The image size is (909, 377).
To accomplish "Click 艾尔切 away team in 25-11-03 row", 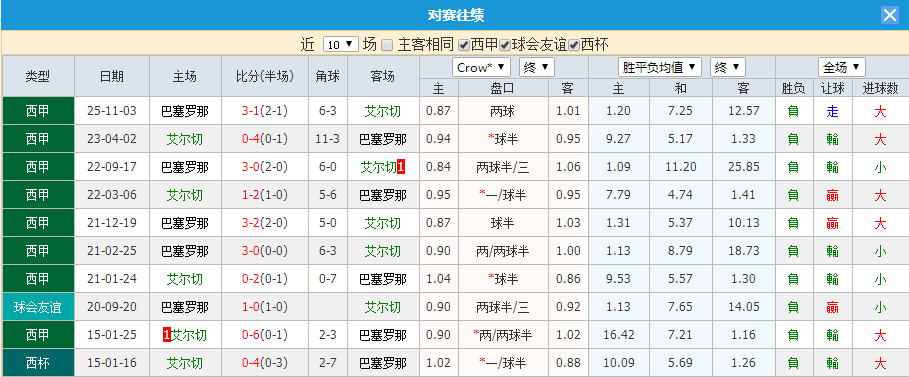I will 383,111.
